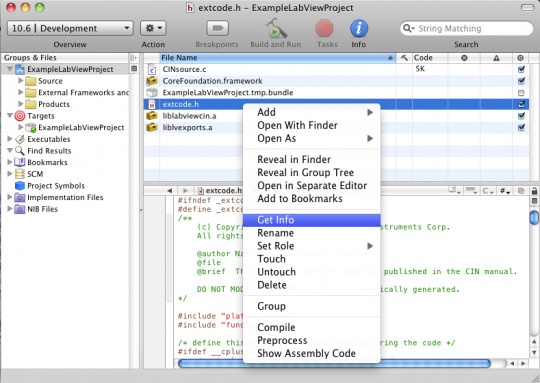
Task: Click the ExampleLabViewProject target icon under Targets
Action: coord(31,127)
